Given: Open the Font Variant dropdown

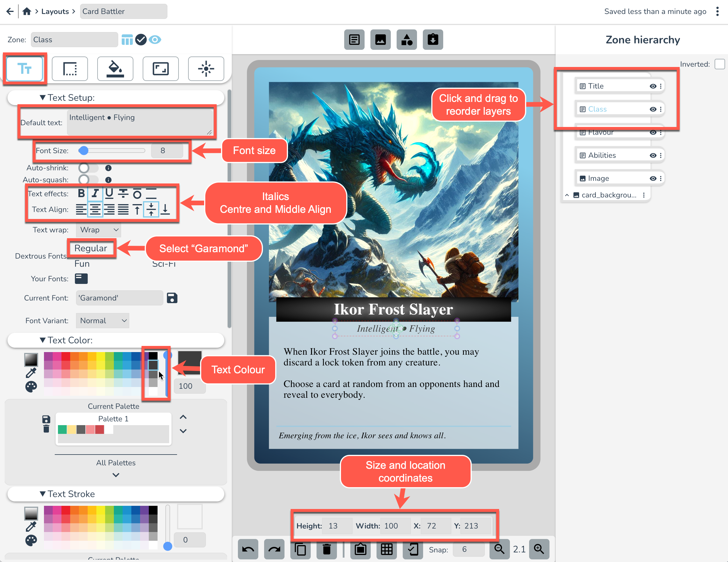Looking at the screenshot, I should pyautogui.click(x=102, y=320).
